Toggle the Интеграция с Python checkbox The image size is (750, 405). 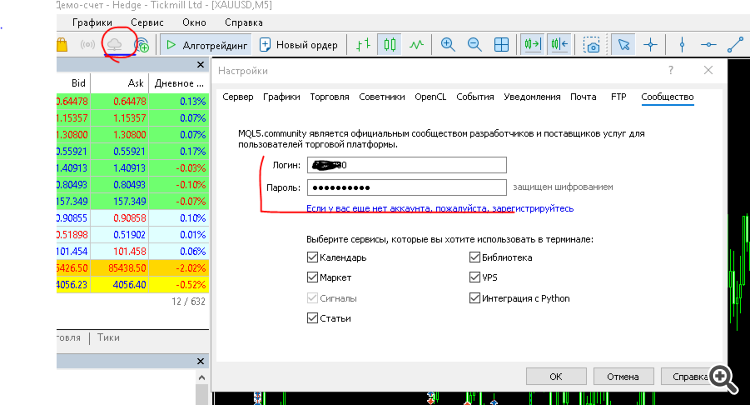474,298
